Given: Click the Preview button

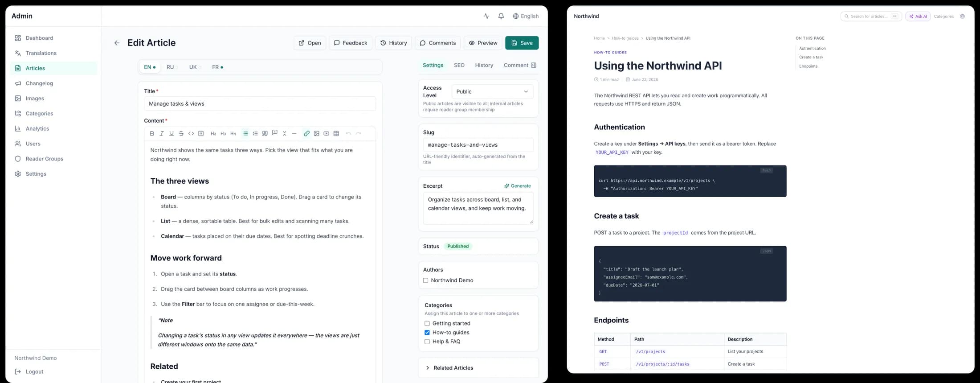Looking at the screenshot, I should click(483, 43).
